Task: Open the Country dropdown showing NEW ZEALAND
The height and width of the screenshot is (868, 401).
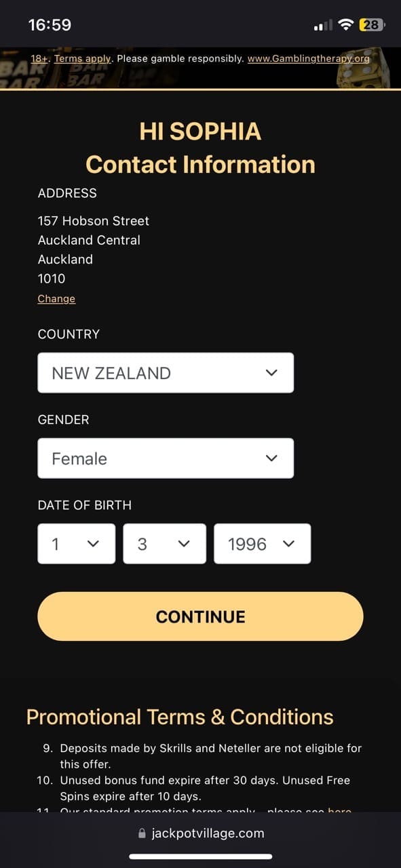Action: (166, 372)
